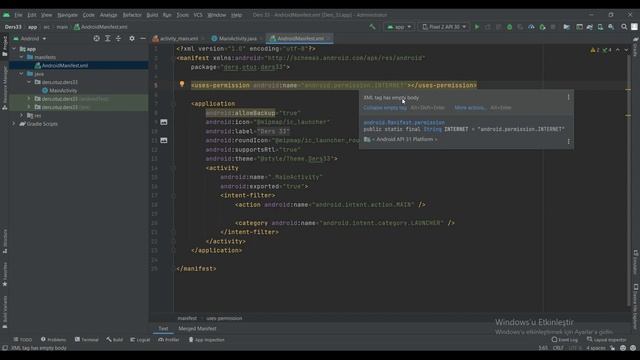This screenshot has width=640, height=360.
Task: Open the Profile app toolbar icon
Action: [531, 27]
